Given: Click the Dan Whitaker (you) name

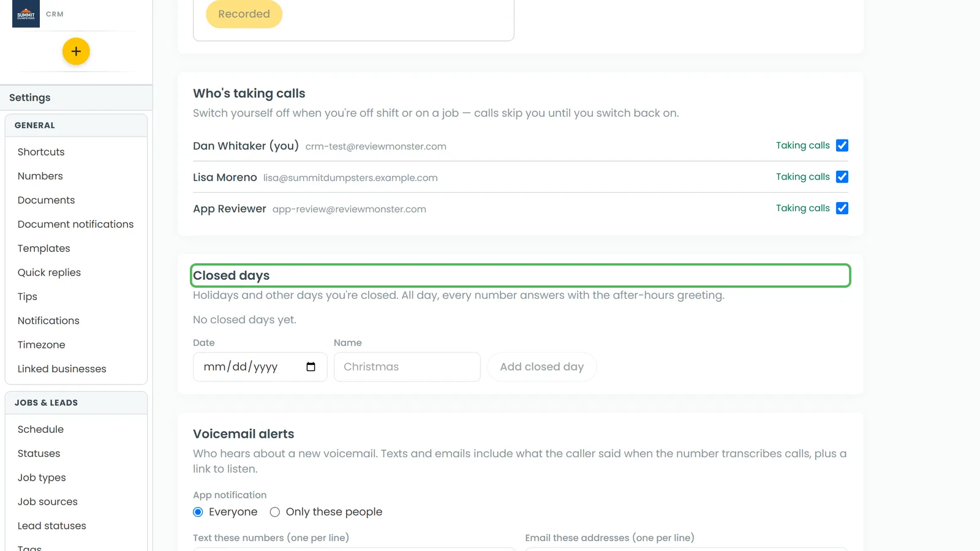Looking at the screenshot, I should [246, 146].
